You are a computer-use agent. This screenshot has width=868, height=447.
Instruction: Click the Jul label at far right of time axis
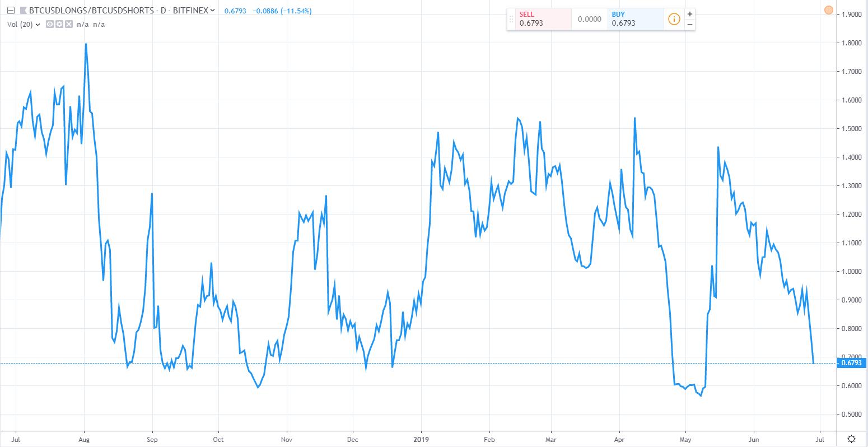click(x=819, y=439)
